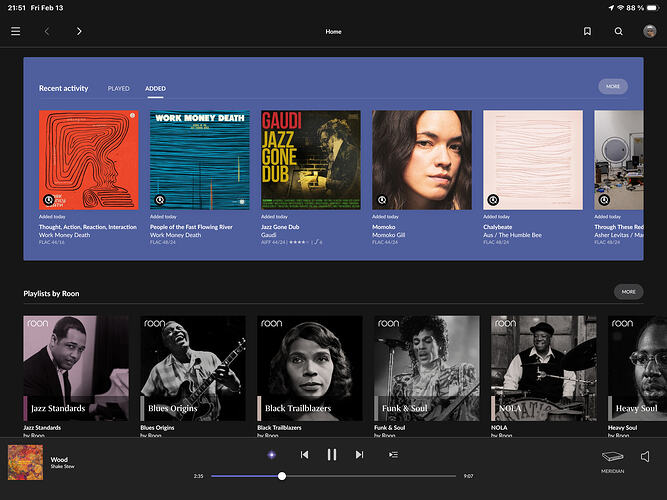The width and height of the screenshot is (667, 500).
Task: Click More in Playlists by Roon
Action: 628,292
